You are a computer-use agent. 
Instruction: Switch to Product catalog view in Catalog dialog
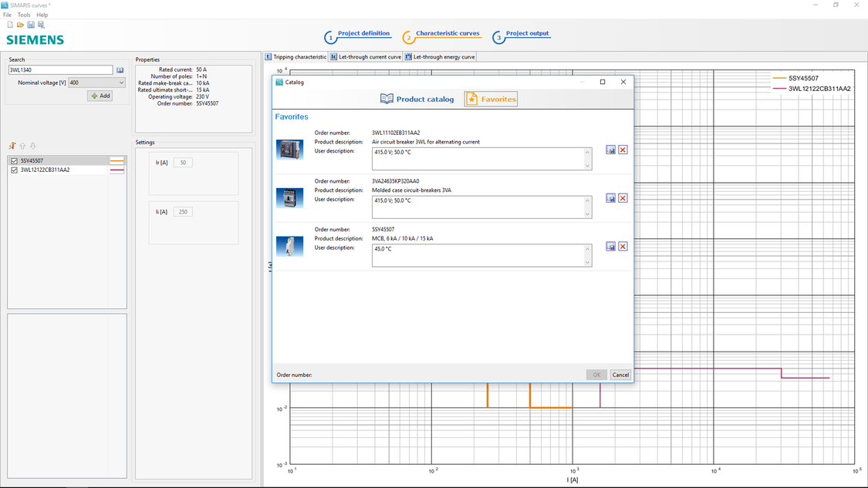tap(417, 99)
